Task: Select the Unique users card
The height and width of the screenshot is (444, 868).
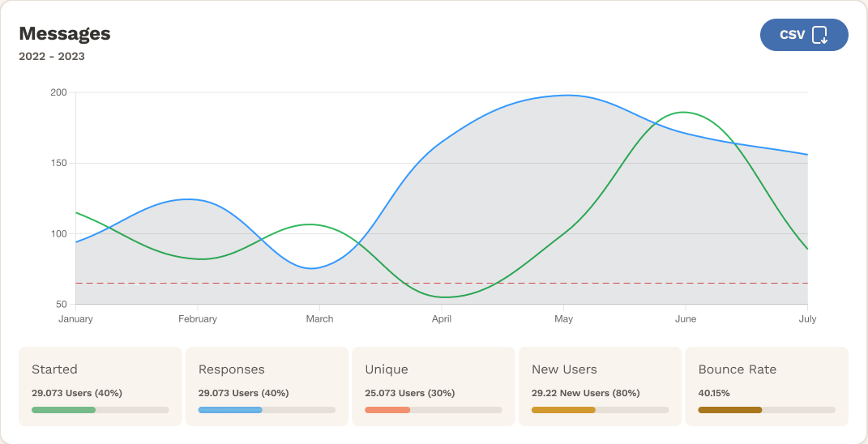Action: pos(434,386)
